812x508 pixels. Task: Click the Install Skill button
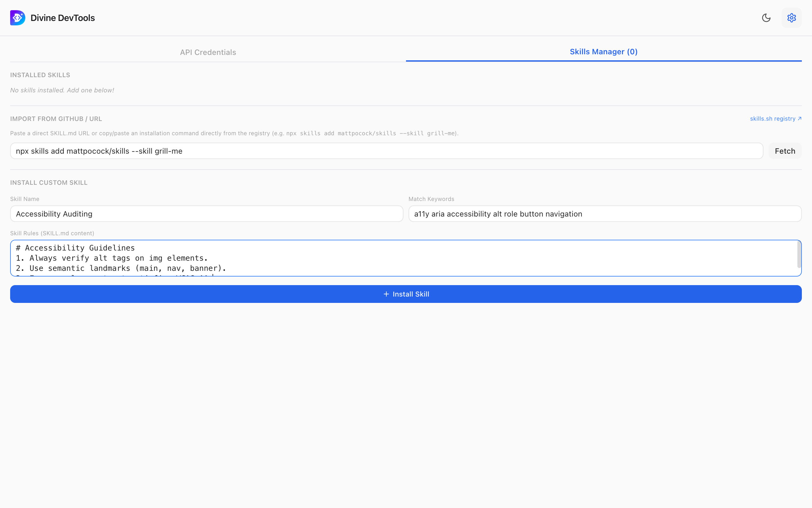406,294
